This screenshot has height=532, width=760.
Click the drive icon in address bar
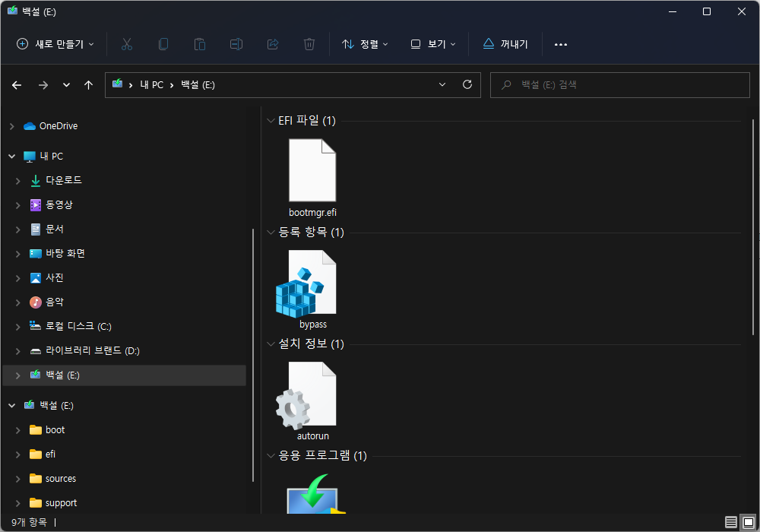tap(117, 84)
